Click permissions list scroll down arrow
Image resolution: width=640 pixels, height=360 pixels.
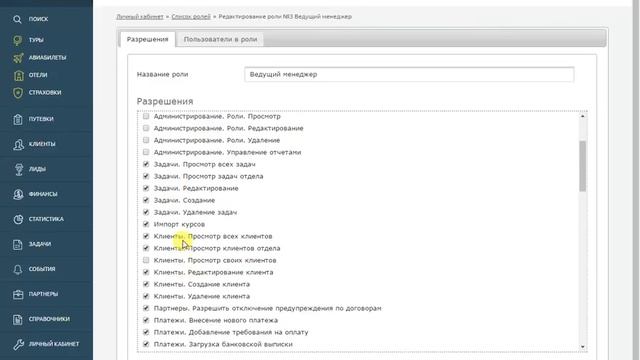pos(582,347)
